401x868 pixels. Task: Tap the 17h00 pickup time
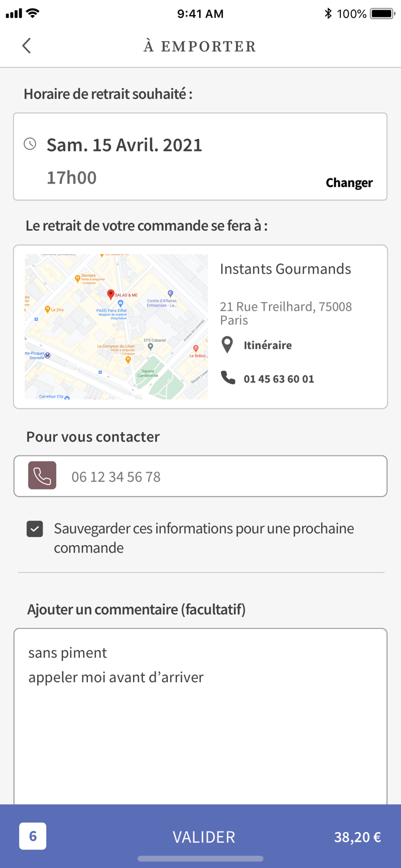pyautogui.click(x=72, y=178)
